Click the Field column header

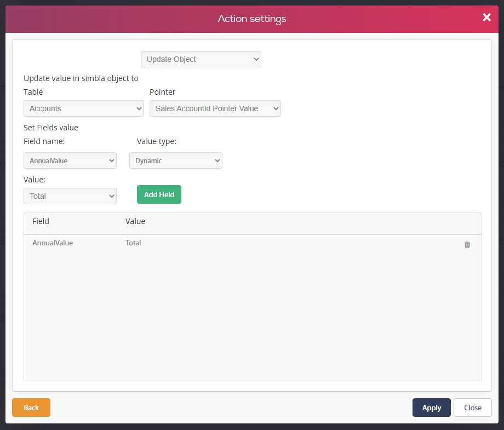tap(41, 221)
